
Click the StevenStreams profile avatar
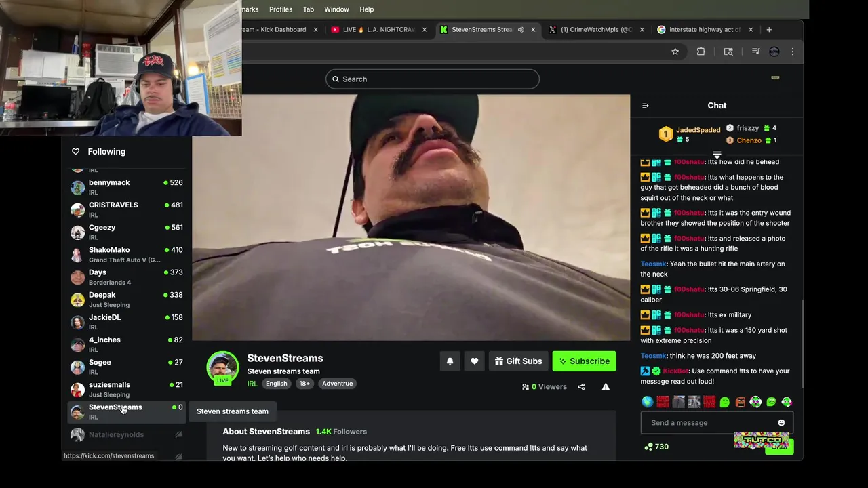(222, 367)
